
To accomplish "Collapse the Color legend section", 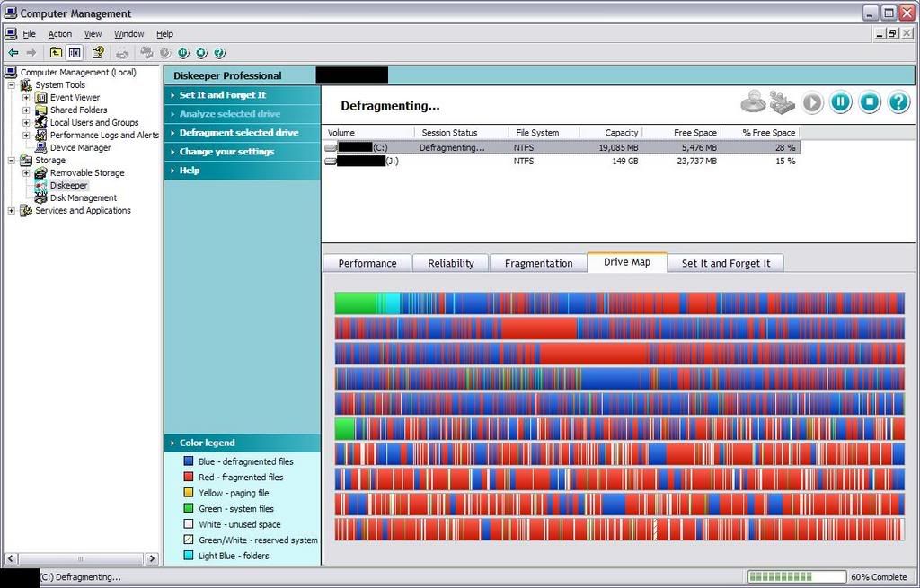I will pos(243,443).
